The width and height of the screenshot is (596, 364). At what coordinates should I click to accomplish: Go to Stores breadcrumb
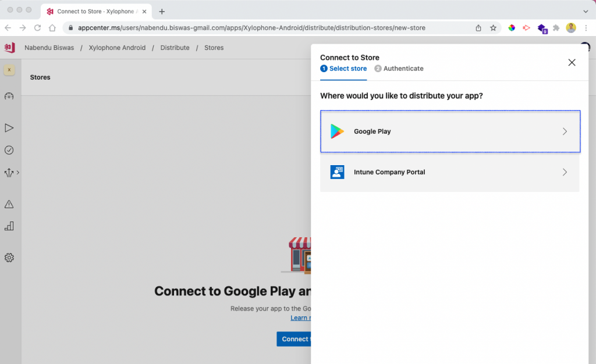coord(214,48)
